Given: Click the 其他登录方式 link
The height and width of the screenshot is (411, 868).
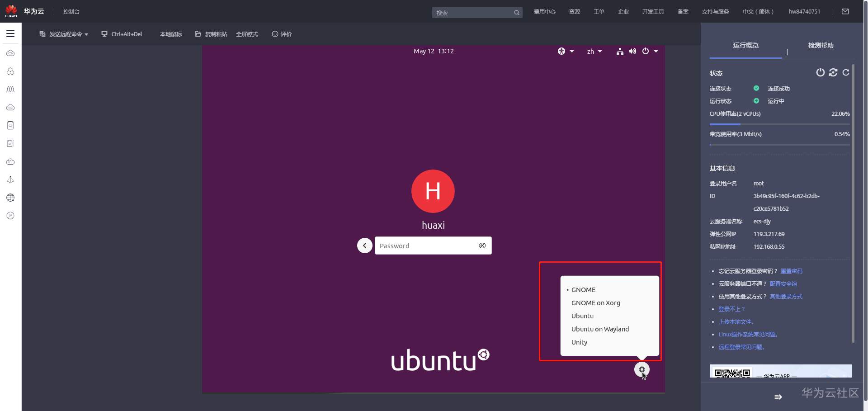Looking at the screenshot, I should (x=786, y=297).
